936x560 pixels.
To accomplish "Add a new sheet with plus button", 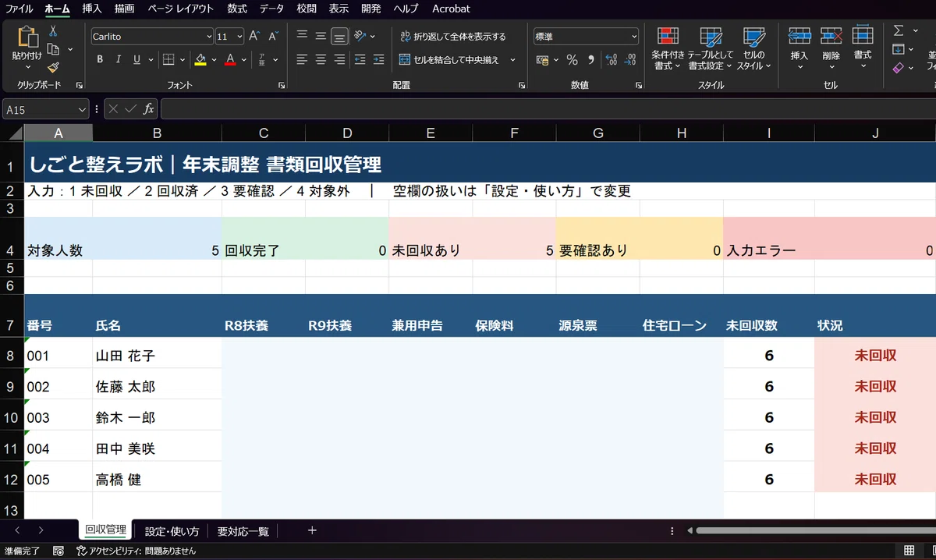I will click(312, 530).
